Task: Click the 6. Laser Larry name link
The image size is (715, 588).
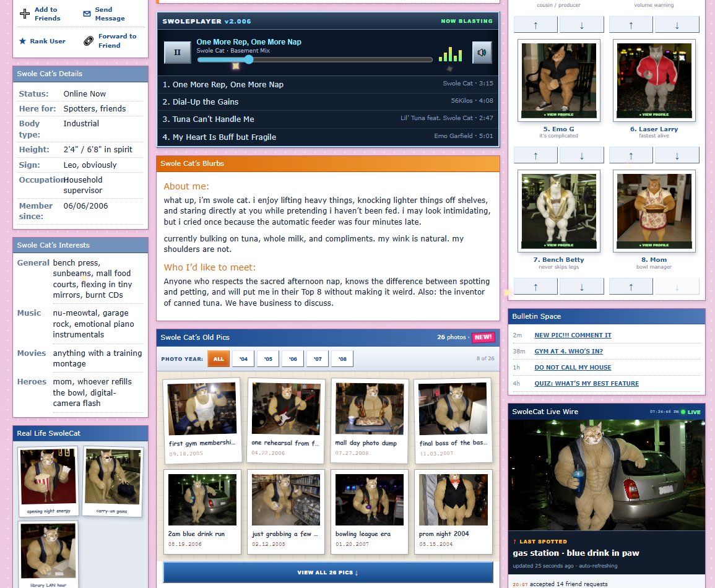Action: (654, 129)
